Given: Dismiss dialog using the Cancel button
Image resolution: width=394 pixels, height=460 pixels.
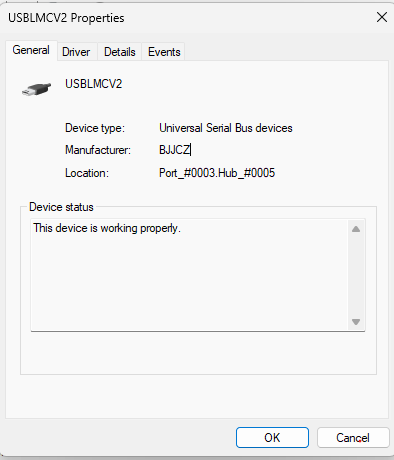Looking at the screenshot, I should (x=353, y=438).
